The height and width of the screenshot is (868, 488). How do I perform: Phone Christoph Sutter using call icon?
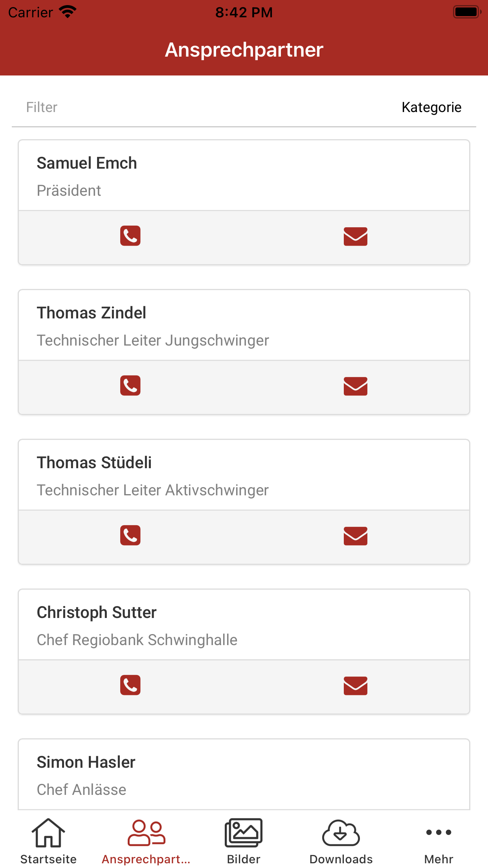tap(130, 685)
